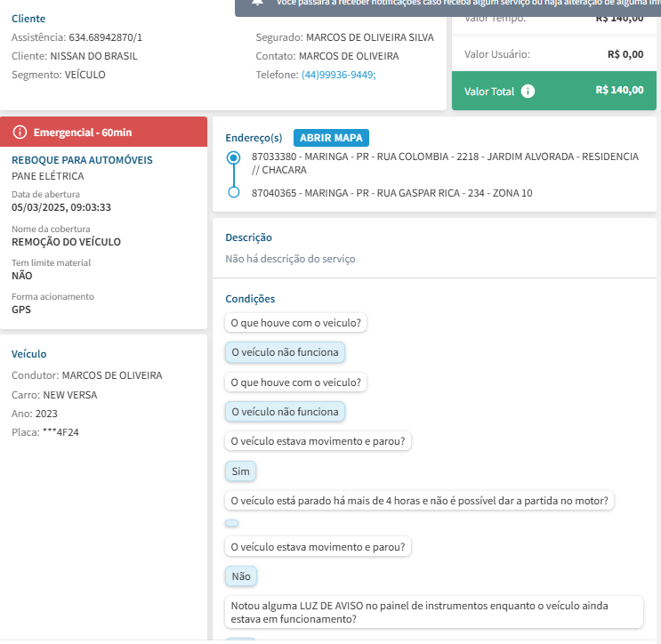661x644 pixels.
Task: Click the second 'O veículo estava movimento e parou?' question
Action: coord(318,547)
